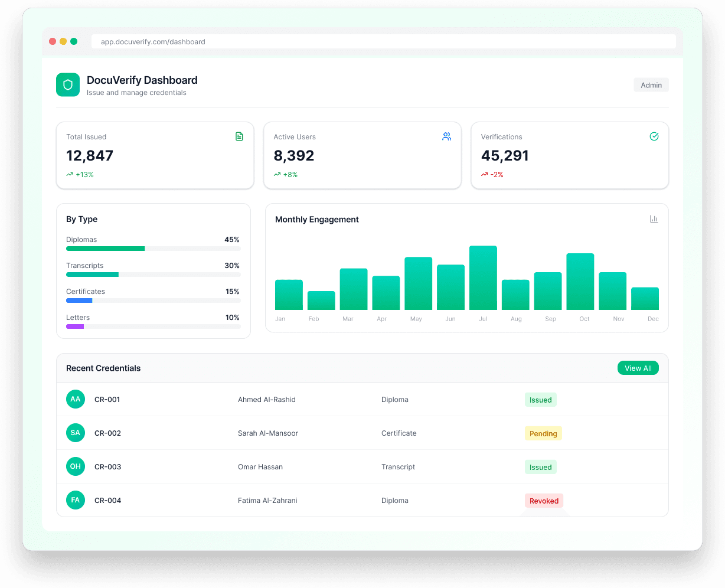Click the downward trend arrow beside -2%
The width and height of the screenshot is (725, 588).
[484, 175]
